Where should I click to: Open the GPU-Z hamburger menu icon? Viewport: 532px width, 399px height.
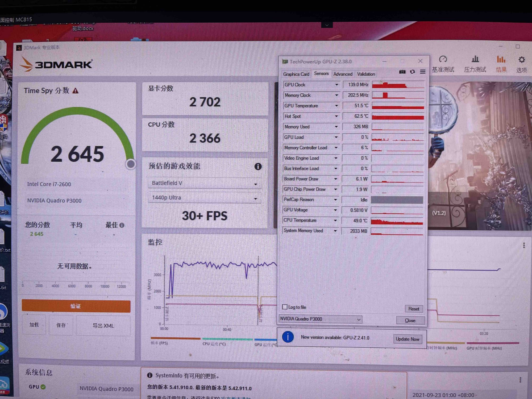click(423, 72)
